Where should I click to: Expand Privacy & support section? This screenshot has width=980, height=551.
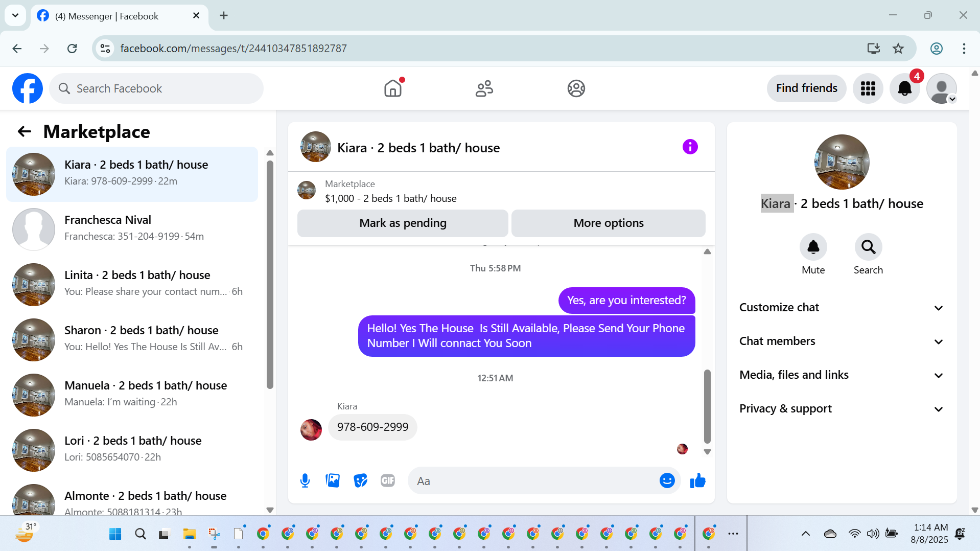[842, 409]
